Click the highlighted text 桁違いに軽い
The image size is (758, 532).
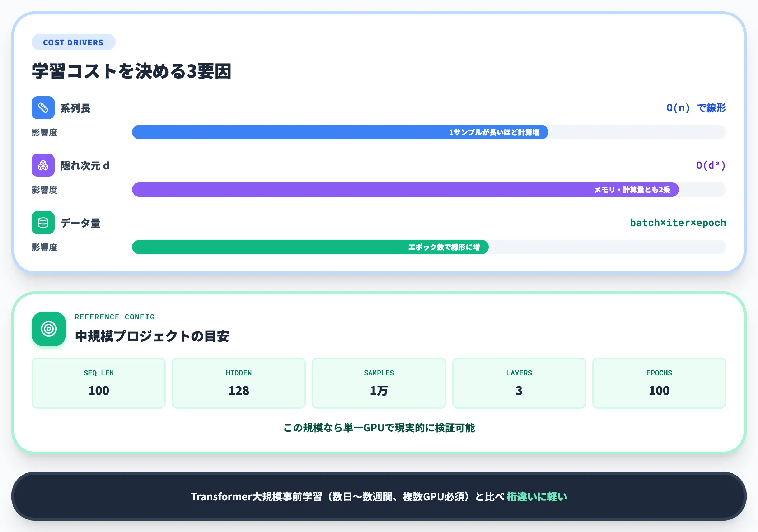coord(537,496)
